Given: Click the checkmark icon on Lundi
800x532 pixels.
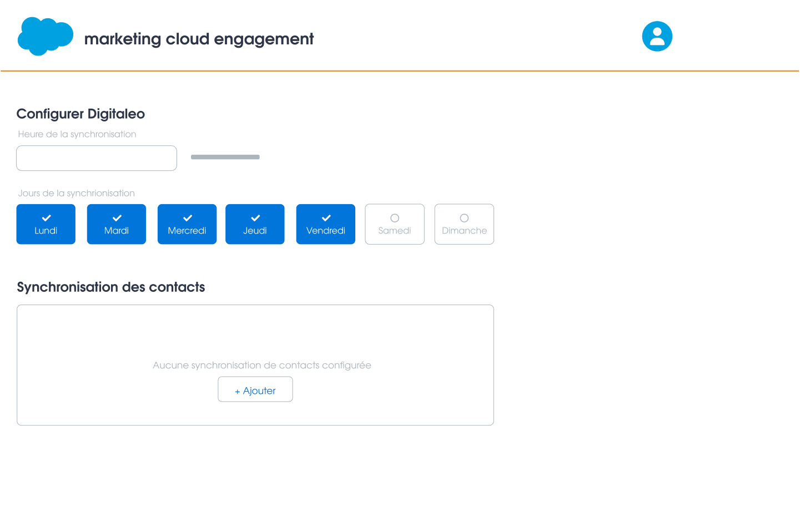Looking at the screenshot, I should click(46, 217).
